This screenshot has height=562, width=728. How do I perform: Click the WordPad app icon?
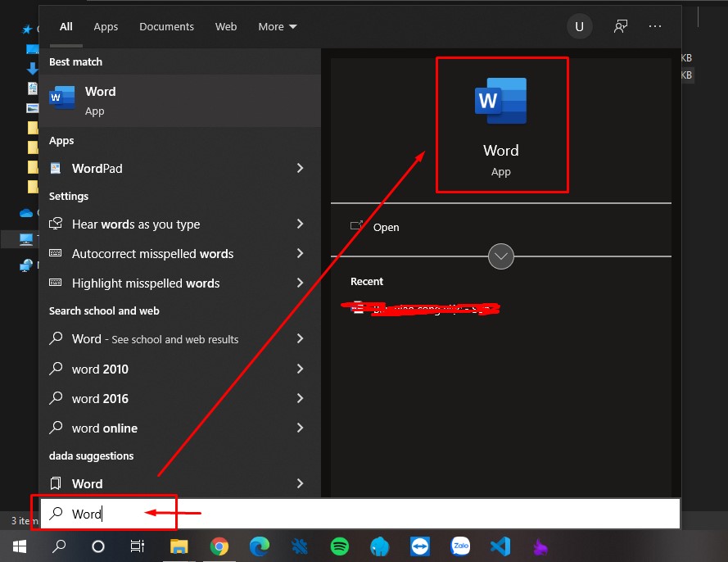pyautogui.click(x=55, y=168)
